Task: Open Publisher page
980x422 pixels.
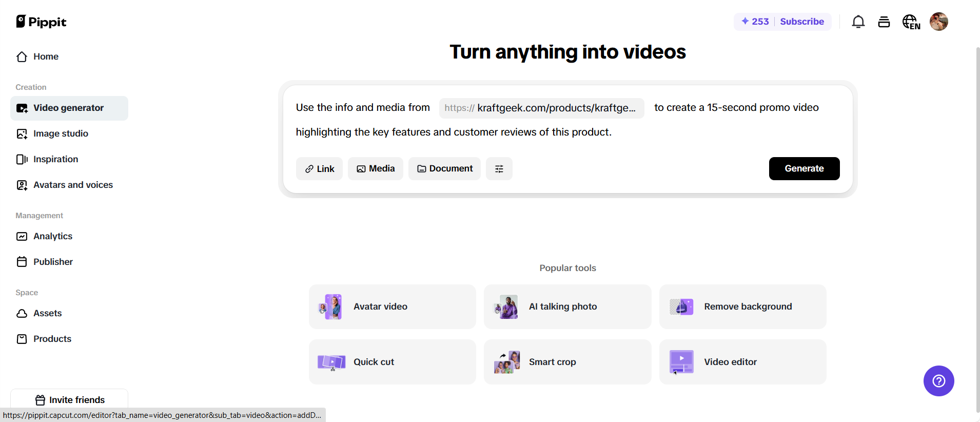Action: [69, 262]
